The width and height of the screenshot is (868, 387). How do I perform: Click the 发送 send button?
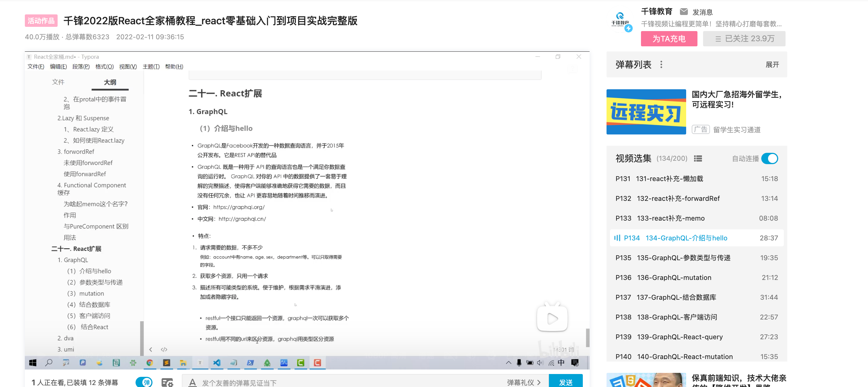point(566,381)
